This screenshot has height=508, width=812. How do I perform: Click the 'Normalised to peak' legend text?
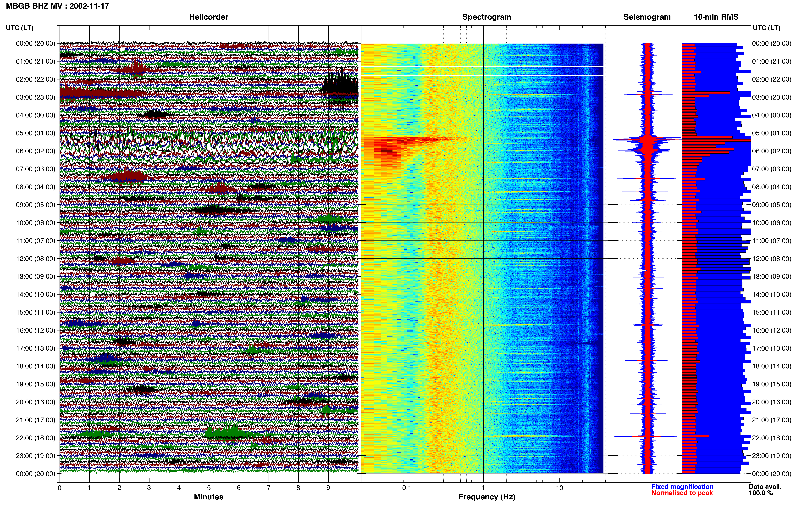tap(682, 493)
